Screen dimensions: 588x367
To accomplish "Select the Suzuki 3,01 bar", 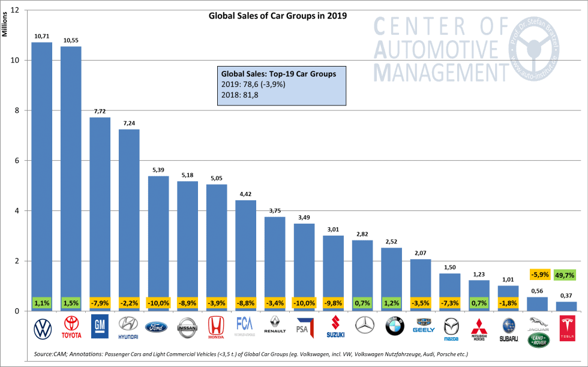I will [x=334, y=273].
